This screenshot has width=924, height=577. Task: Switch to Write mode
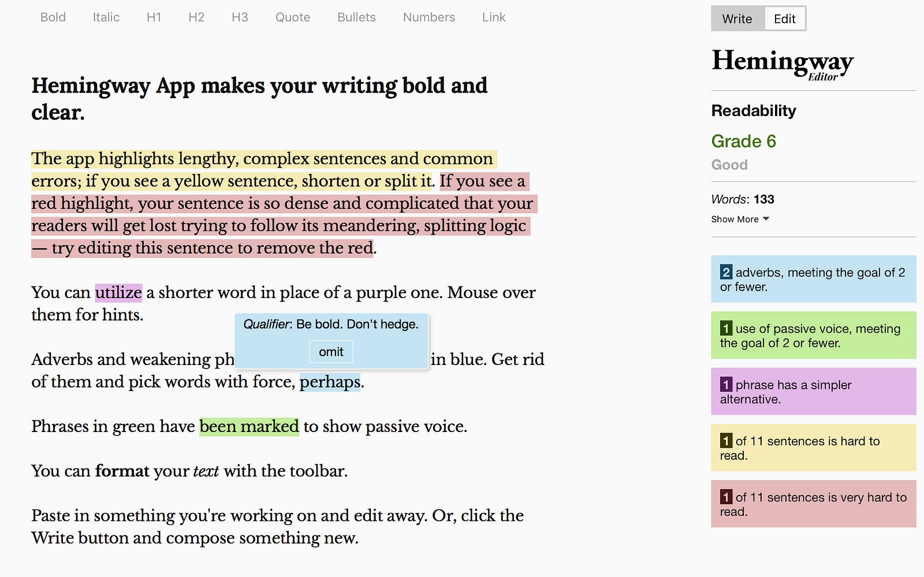click(x=737, y=18)
